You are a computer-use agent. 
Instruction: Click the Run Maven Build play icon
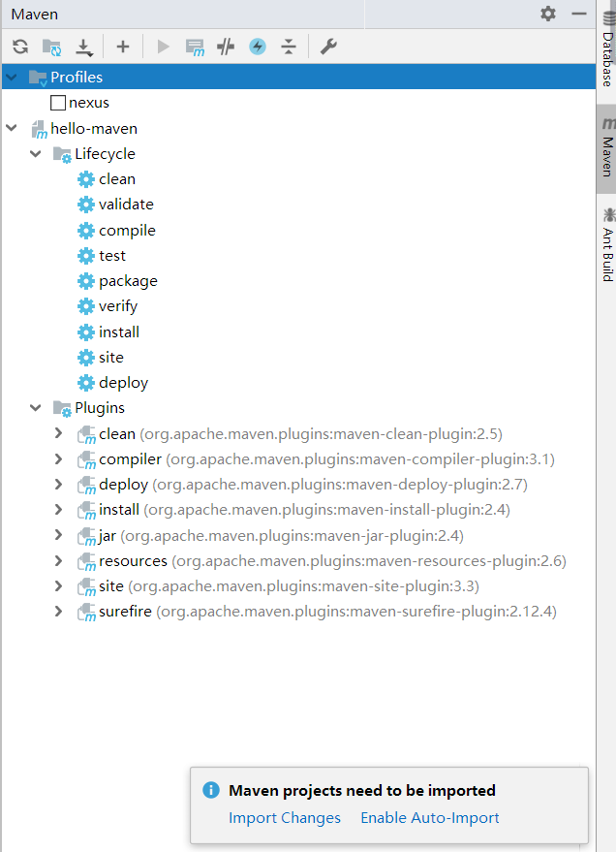pos(163,47)
